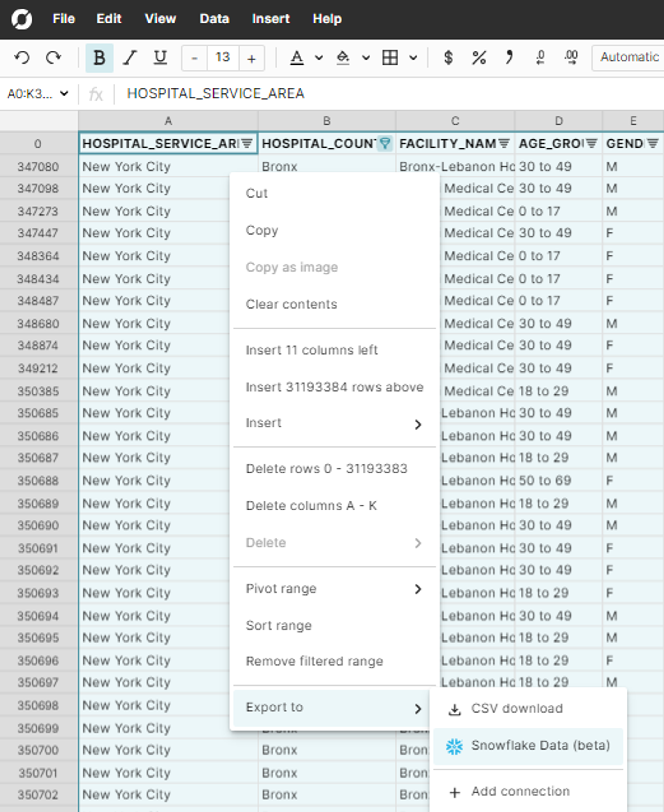
Task: Open text color dropdown arrow
Action: pos(319,58)
